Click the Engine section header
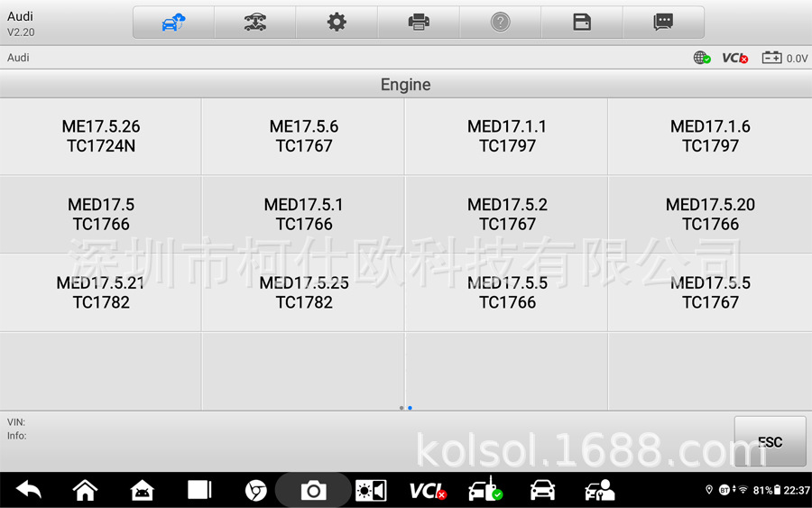This screenshot has width=812, height=508. [x=405, y=85]
